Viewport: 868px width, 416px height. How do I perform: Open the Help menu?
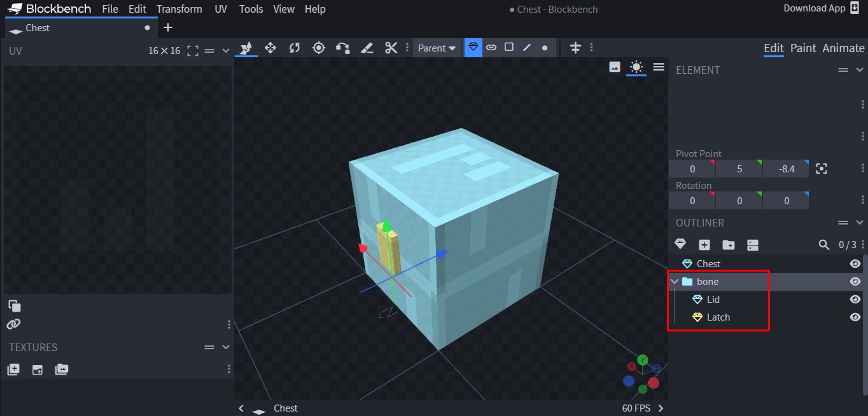click(x=315, y=9)
